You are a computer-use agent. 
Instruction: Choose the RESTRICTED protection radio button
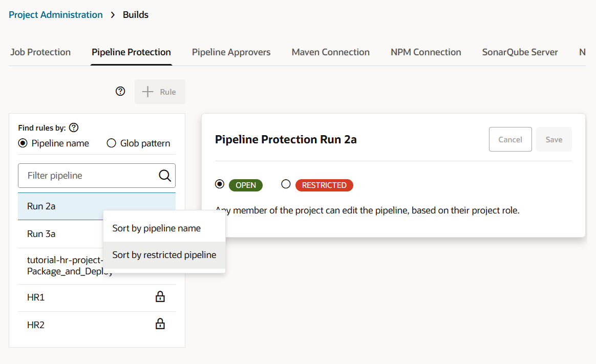[x=286, y=184]
